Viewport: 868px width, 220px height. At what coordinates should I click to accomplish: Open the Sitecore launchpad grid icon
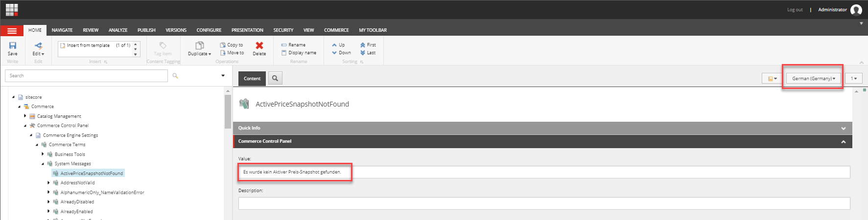click(x=12, y=10)
